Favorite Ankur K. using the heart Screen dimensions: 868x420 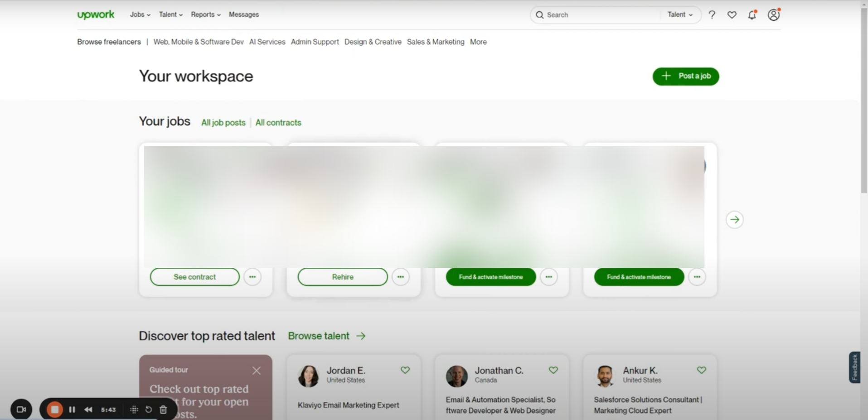[702, 370]
